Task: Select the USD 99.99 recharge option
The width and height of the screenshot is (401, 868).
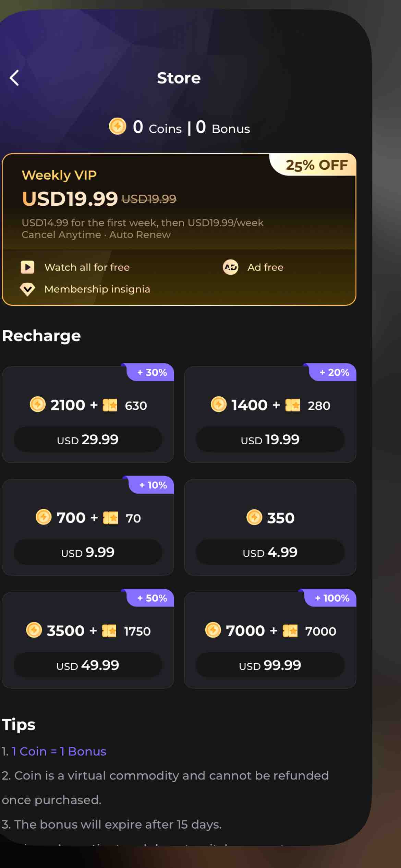Action: coord(270,665)
